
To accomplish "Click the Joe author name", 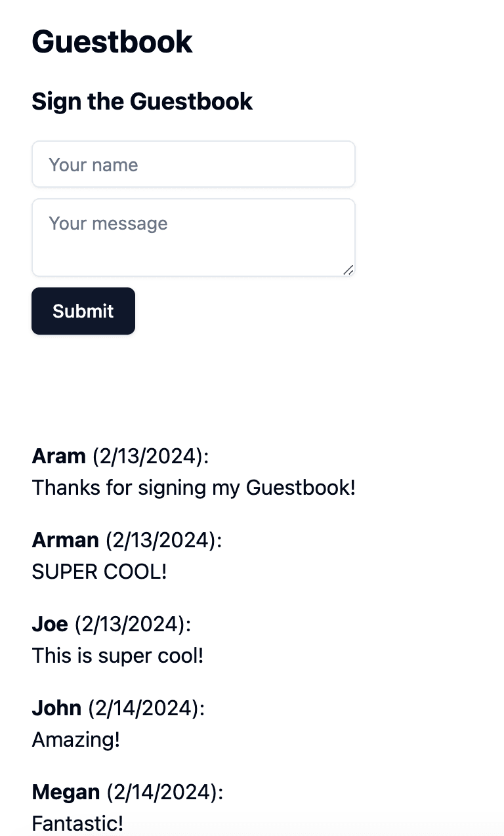I will pyautogui.click(x=50, y=624).
